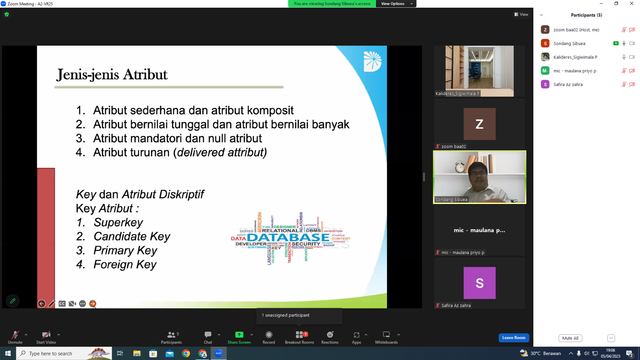Expand the View Options dropdown
Screen dimensions: 640x360
396,4
